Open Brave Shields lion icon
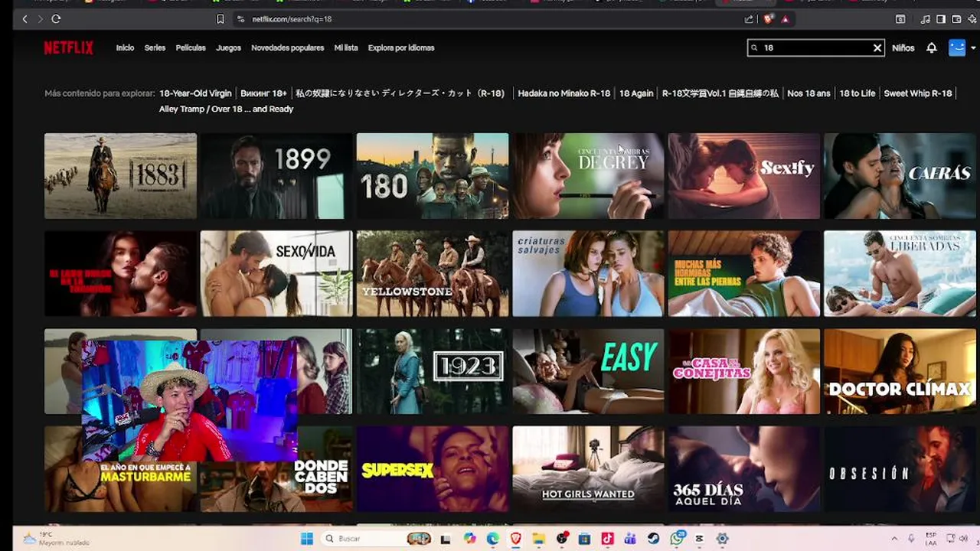The width and height of the screenshot is (980, 551). click(x=769, y=19)
